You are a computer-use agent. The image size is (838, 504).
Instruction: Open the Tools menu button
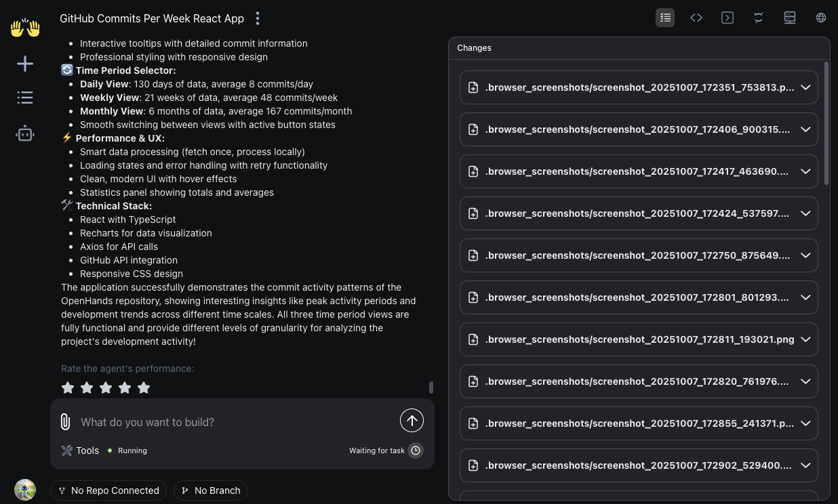coord(80,450)
